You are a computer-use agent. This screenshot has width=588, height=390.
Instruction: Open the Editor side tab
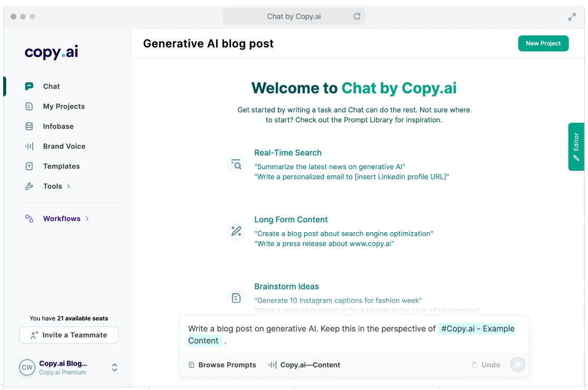tap(576, 147)
